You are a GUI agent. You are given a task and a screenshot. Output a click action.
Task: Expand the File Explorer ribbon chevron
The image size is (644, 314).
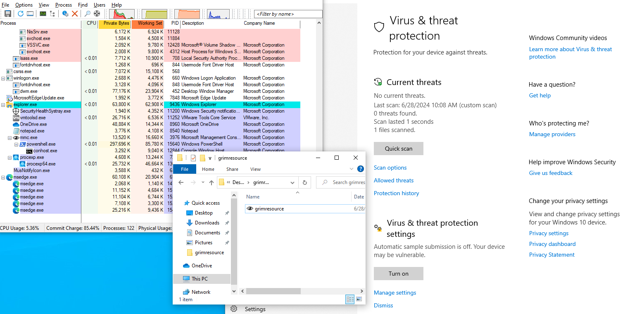(352, 169)
